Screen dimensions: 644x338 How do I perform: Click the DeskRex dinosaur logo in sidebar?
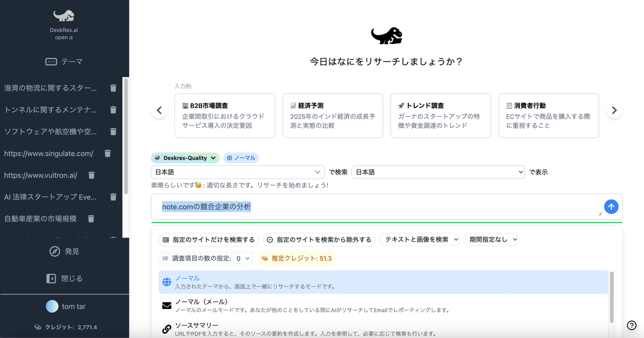pos(64,16)
